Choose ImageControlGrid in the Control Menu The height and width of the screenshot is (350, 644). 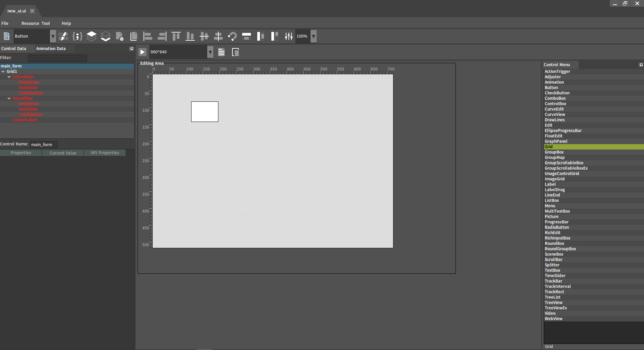(x=594, y=174)
